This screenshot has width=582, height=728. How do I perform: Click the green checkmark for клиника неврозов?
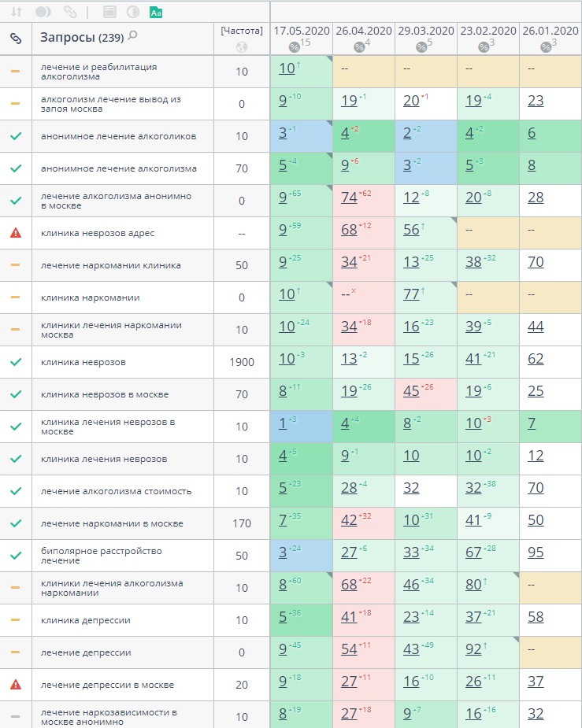pyautogui.click(x=16, y=362)
